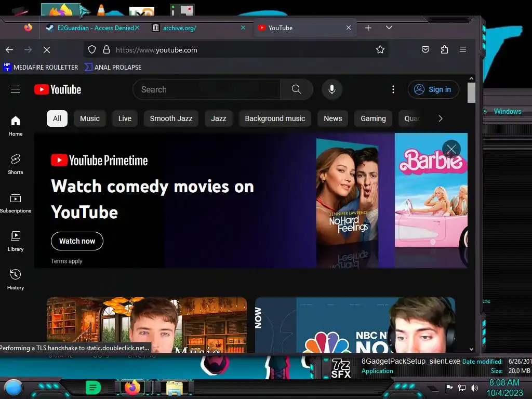Go to Home in sidebar

(16, 126)
